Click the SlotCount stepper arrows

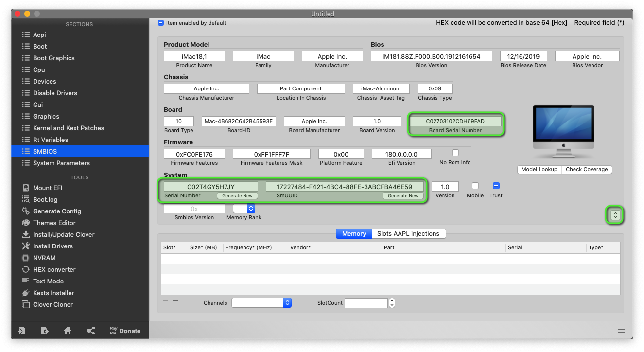point(392,303)
